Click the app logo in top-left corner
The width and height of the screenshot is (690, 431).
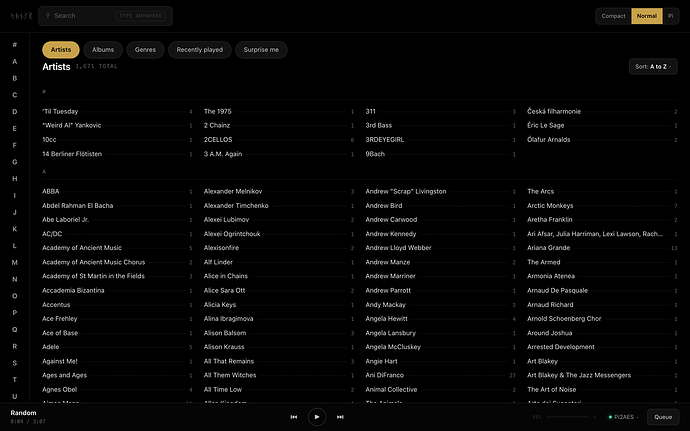(x=22, y=16)
